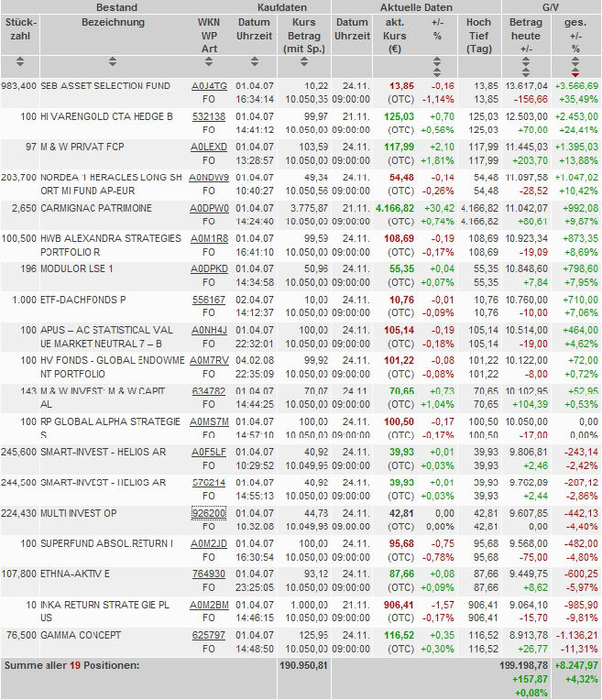602x700 pixels.
Task: Open WKN link A0MS7M for RP Global Alpha
Action: pos(209,421)
